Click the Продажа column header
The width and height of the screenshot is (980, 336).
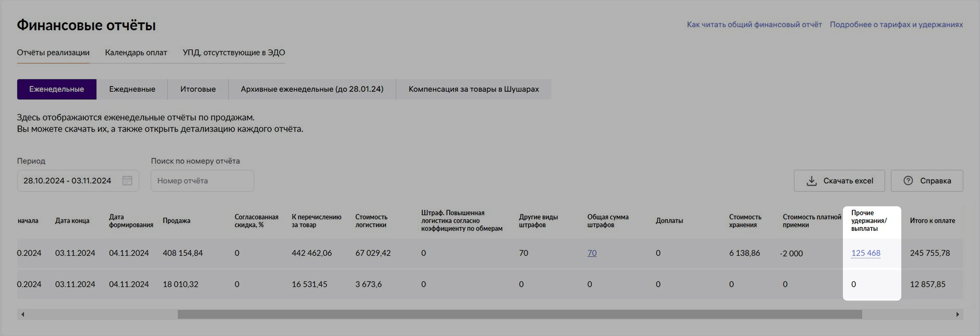click(176, 221)
